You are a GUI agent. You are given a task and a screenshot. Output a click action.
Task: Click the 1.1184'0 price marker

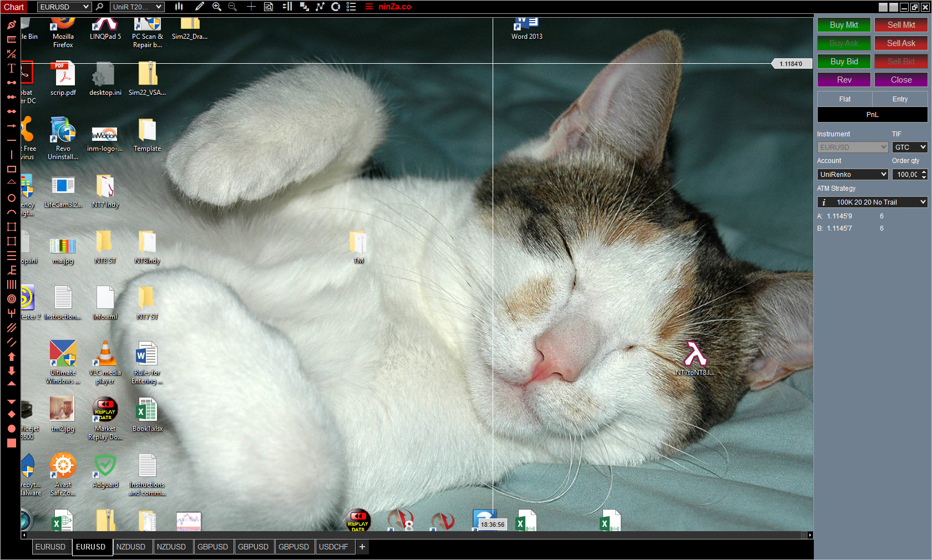click(792, 64)
